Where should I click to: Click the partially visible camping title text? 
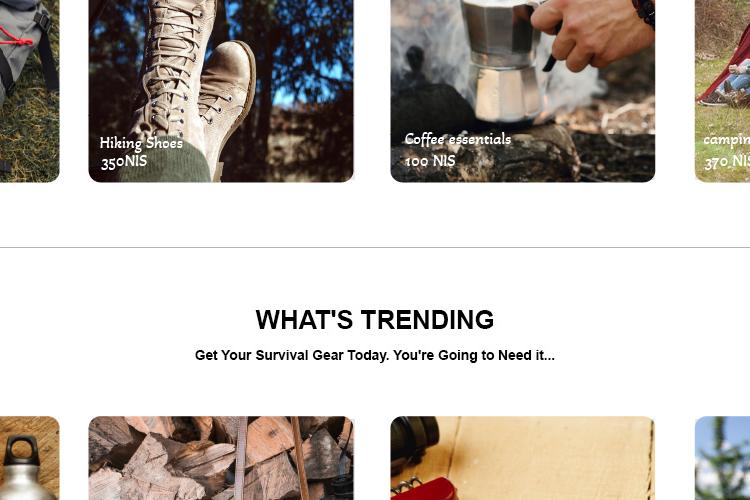pyautogui.click(x=727, y=140)
